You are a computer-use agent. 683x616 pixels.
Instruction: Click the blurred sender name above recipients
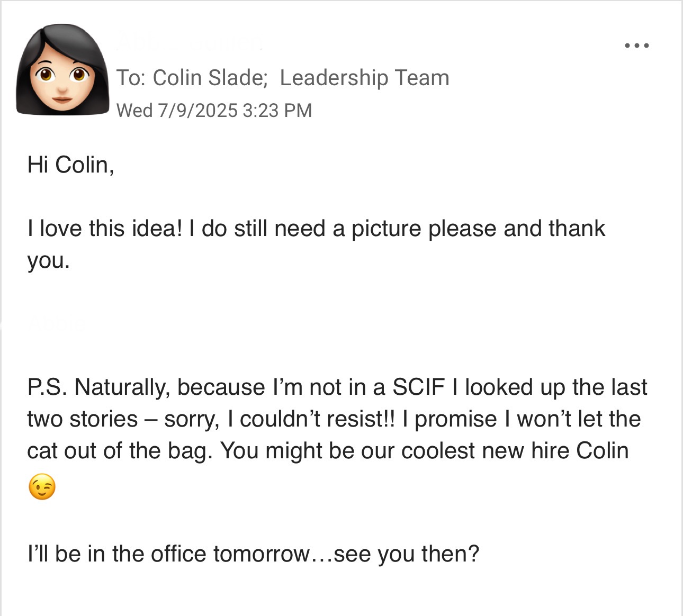coord(190,42)
